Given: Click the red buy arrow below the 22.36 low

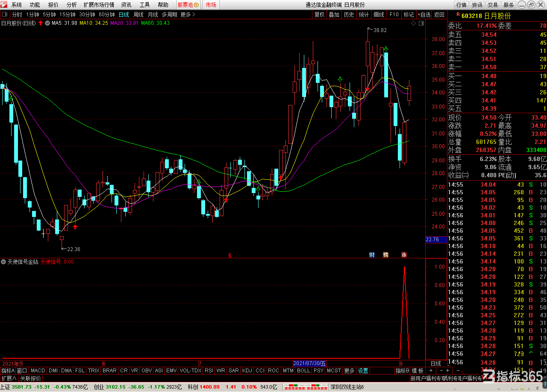Looking at the screenshot, I should 76,227.
